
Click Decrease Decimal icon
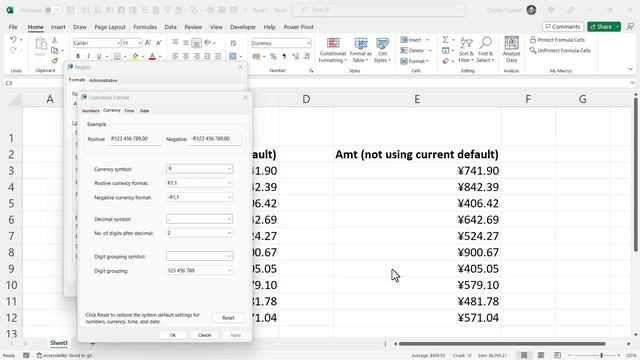(306, 56)
